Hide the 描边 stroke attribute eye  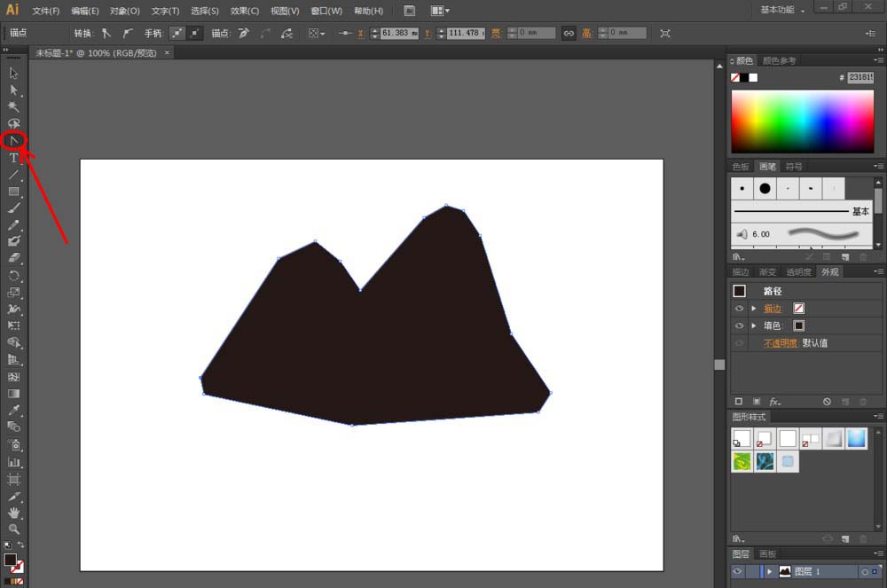739,308
